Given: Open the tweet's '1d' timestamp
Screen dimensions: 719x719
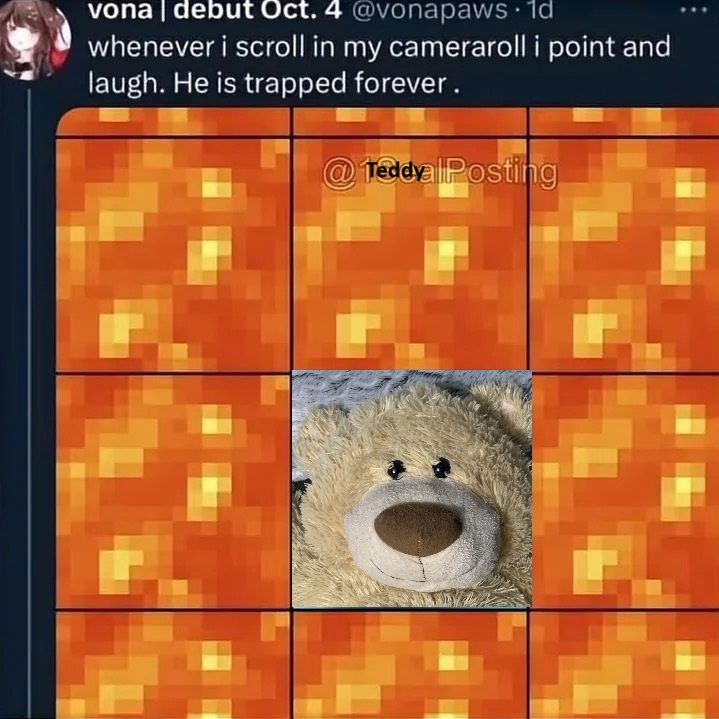Looking at the screenshot, I should (x=541, y=10).
